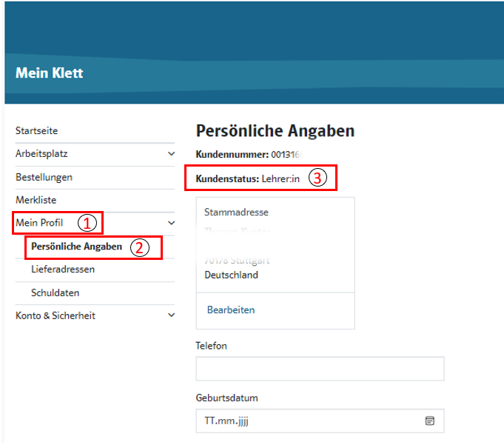Focus the Telefon input field

pyautogui.click(x=320, y=368)
